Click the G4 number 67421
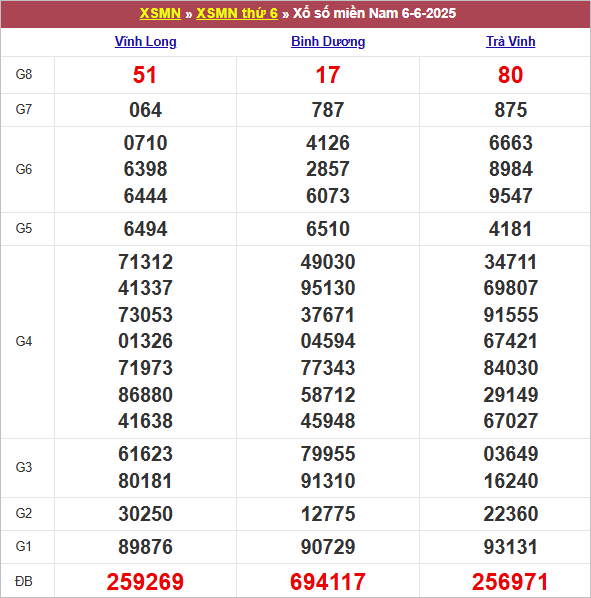This screenshot has height=598, width=591. (511, 341)
